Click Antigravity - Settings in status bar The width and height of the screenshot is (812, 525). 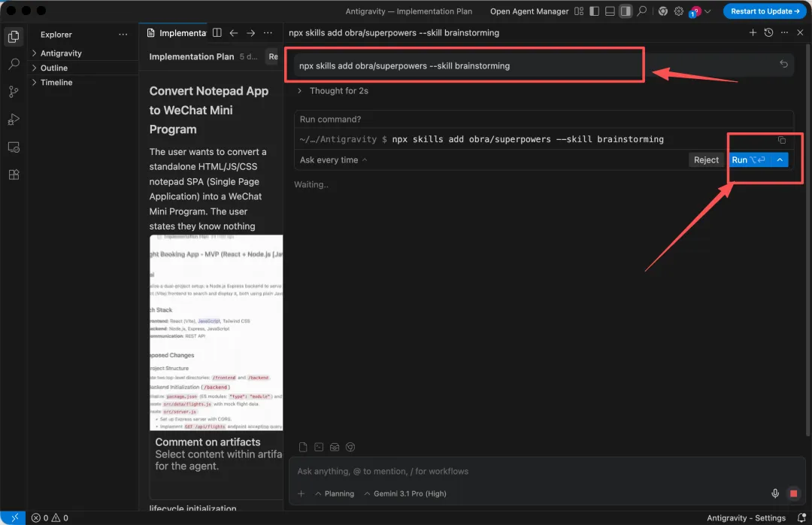coord(746,517)
